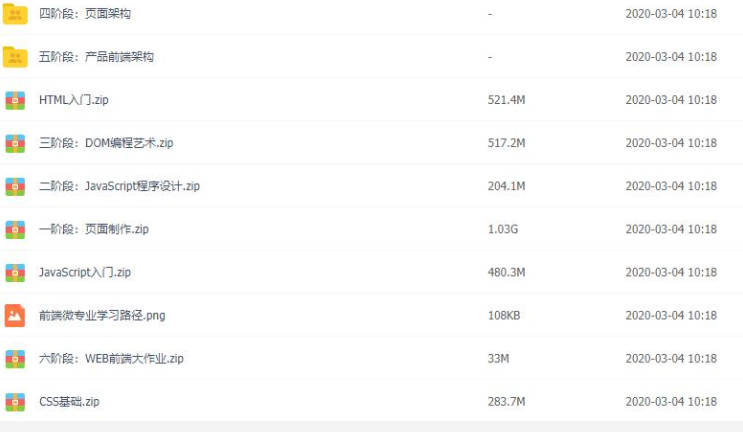Open the 前端微专业学习路径.png file name
Screen dimensions: 743x432
(x=102, y=315)
